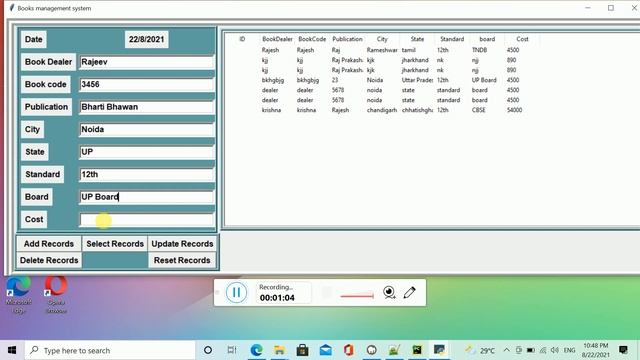
Task: Open the network tray icon
Action: pos(543,350)
